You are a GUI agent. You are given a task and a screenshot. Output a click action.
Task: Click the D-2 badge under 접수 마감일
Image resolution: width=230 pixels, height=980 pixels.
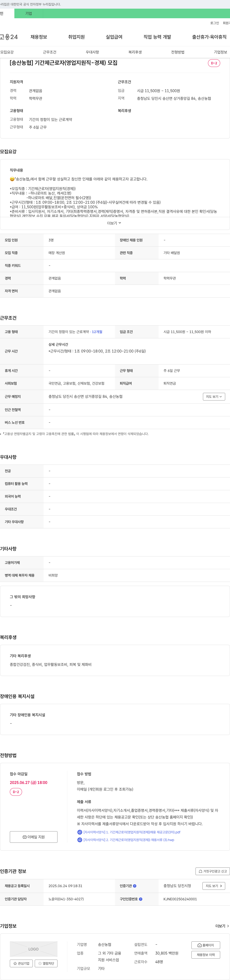[16, 792]
